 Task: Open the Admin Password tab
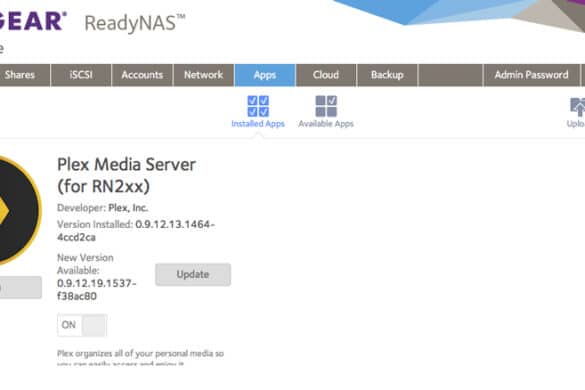(x=532, y=75)
